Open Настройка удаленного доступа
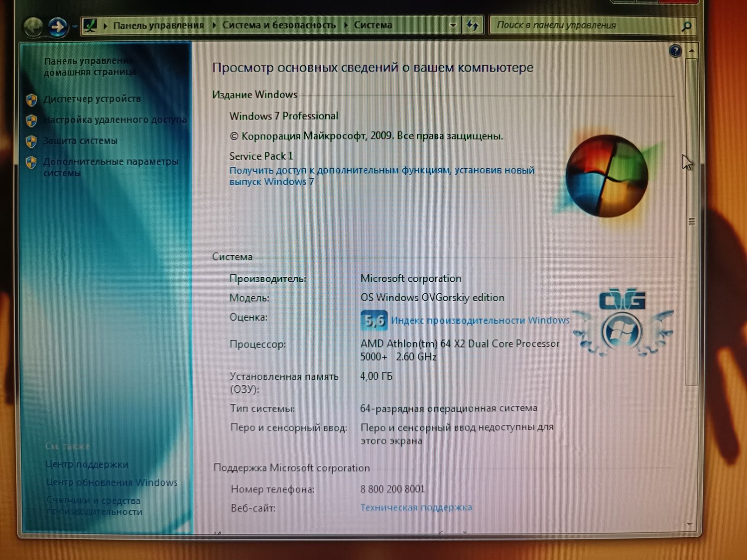The height and width of the screenshot is (560, 747). click(115, 120)
